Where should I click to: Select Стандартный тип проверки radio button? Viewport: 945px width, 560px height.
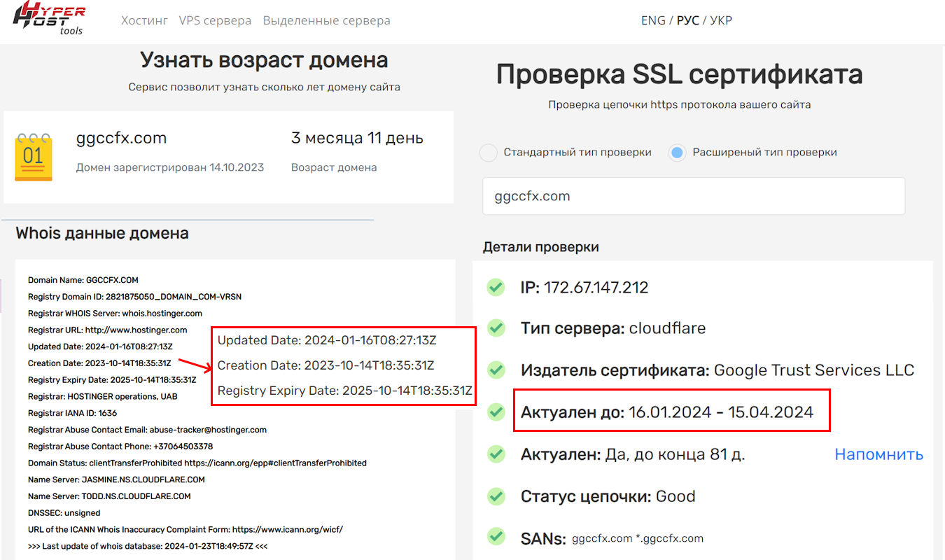click(488, 153)
